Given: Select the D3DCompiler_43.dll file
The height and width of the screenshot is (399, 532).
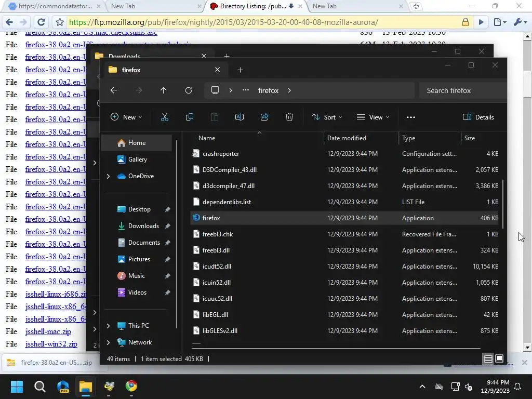Looking at the screenshot, I should point(345,170).
